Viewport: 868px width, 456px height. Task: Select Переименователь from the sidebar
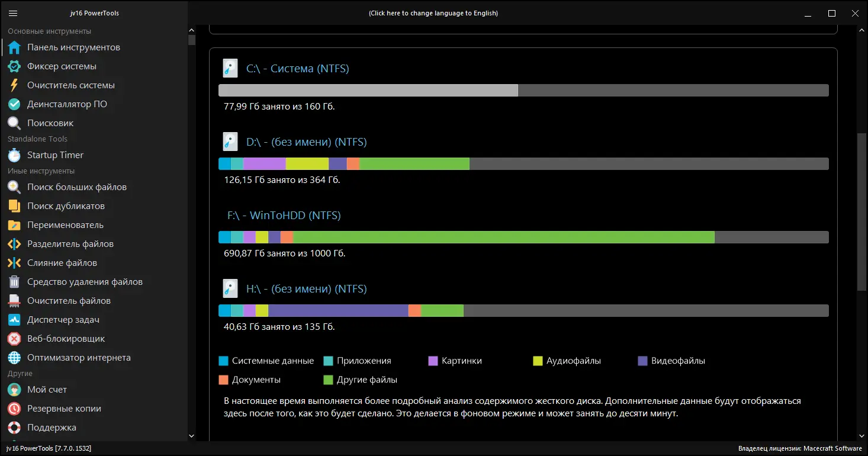point(65,225)
